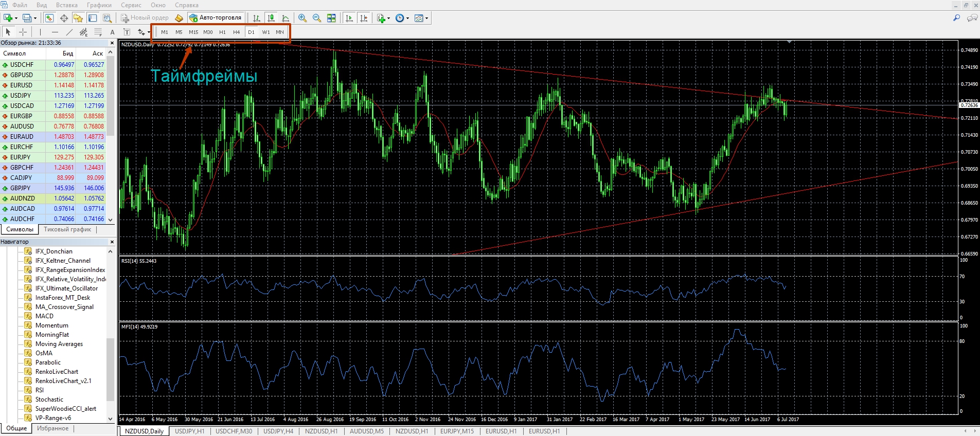This screenshot has height=436, width=980.
Task: Draw a horizontal line
Action: point(55,32)
